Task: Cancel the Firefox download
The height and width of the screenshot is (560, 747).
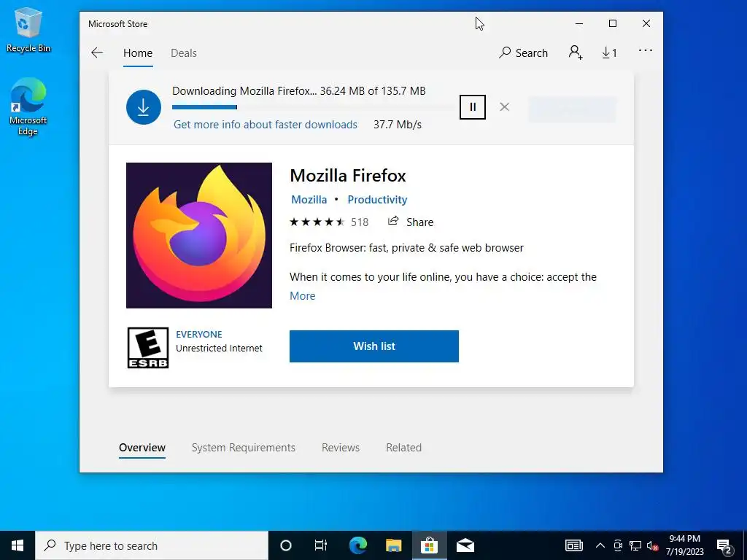Action: click(505, 107)
